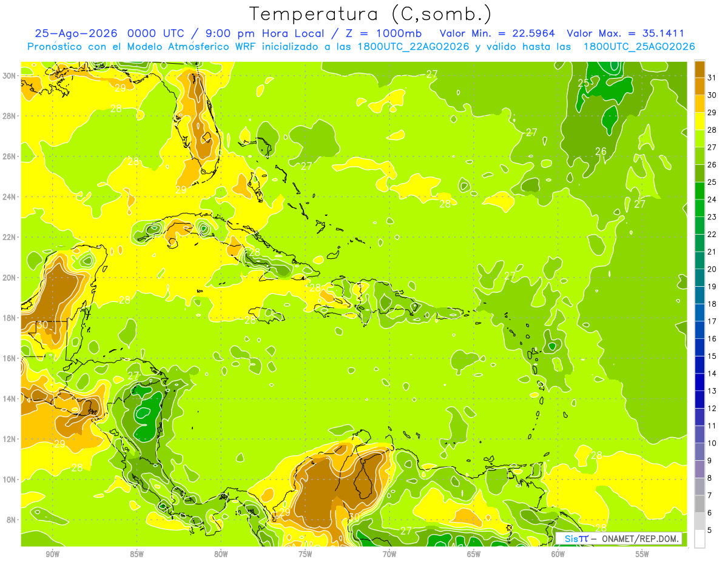Click the dark blue swatch between 13 and 14
Screen dimensions: 728x562
tap(699, 383)
